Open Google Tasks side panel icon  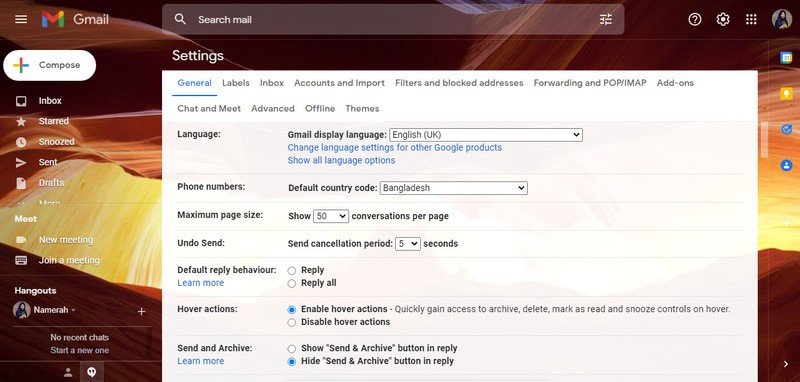786,130
